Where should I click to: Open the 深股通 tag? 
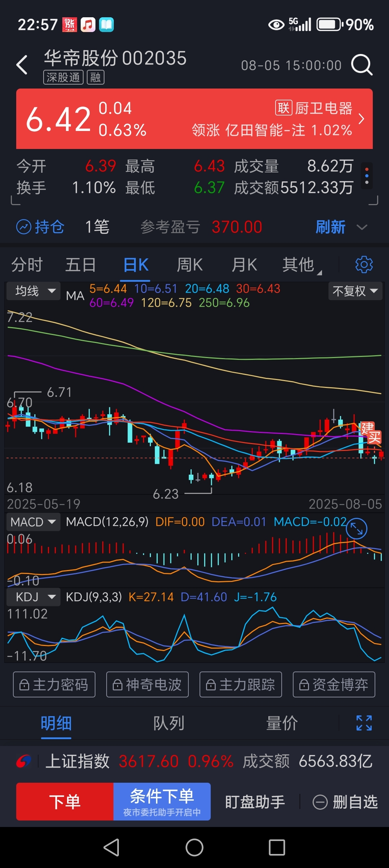point(63,77)
